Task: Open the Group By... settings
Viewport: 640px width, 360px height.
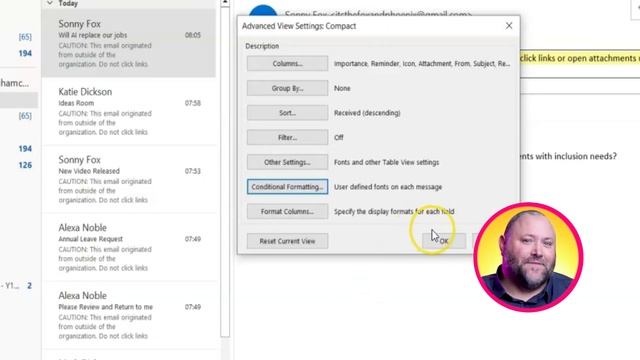Action: click(287, 88)
